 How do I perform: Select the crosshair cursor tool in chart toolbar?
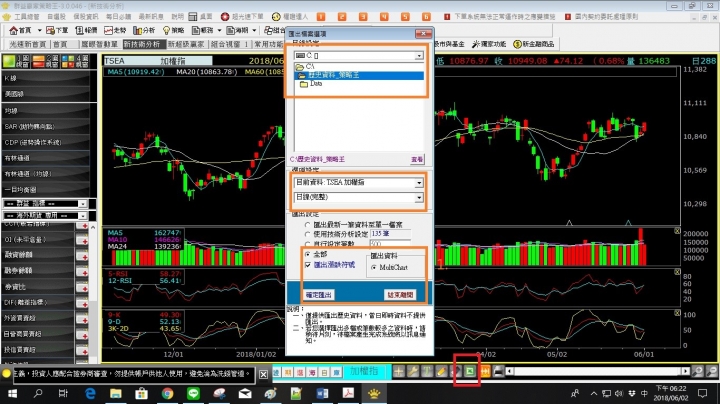398,371
